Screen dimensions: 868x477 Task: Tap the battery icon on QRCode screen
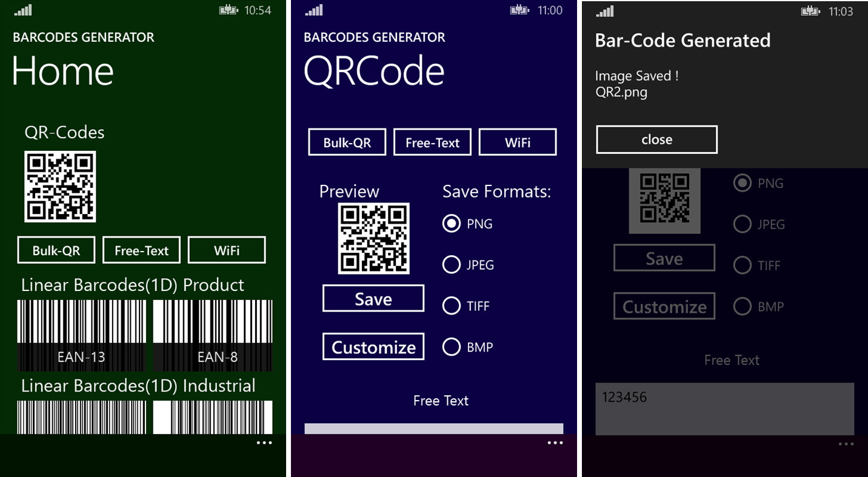(521, 10)
